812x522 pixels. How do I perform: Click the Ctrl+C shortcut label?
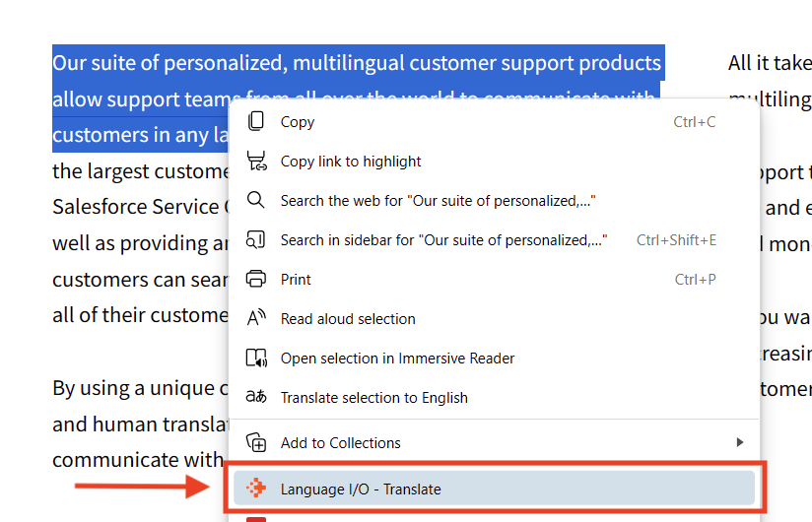694,122
